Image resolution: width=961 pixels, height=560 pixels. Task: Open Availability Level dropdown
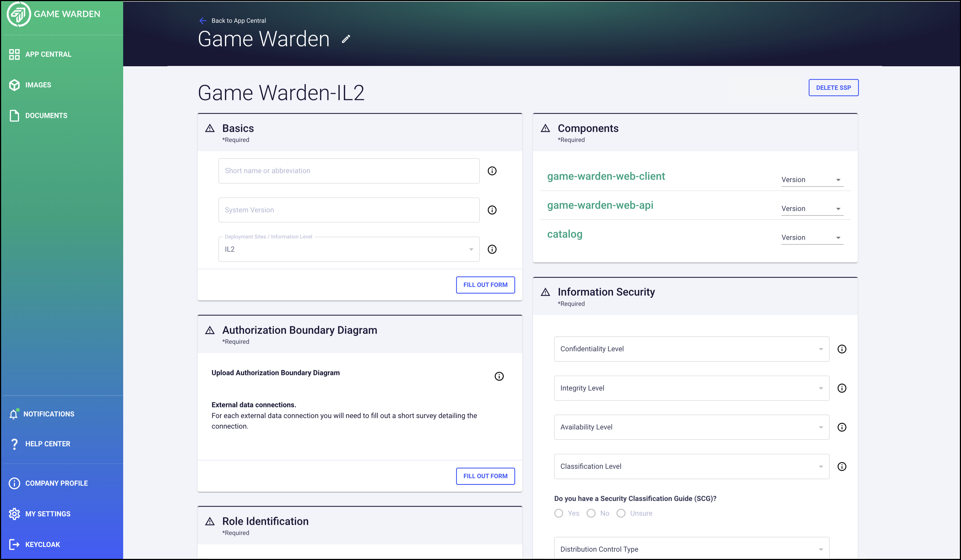691,427
